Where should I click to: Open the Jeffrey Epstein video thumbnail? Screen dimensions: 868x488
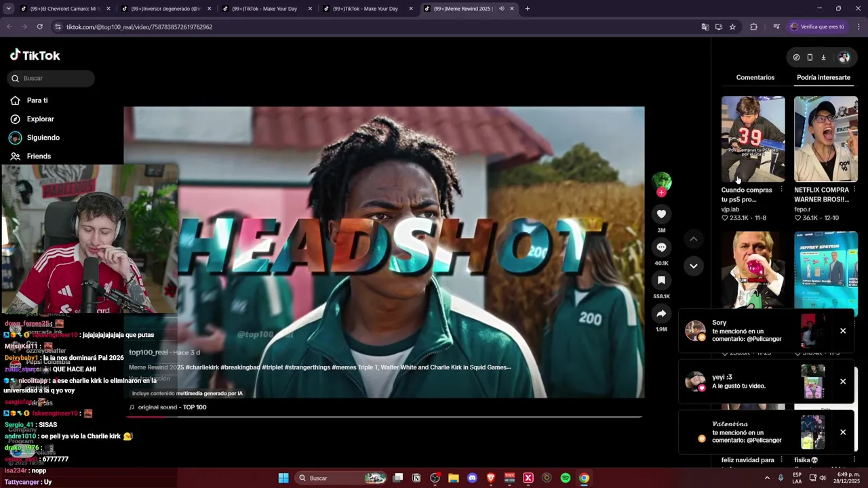point(825,270)
